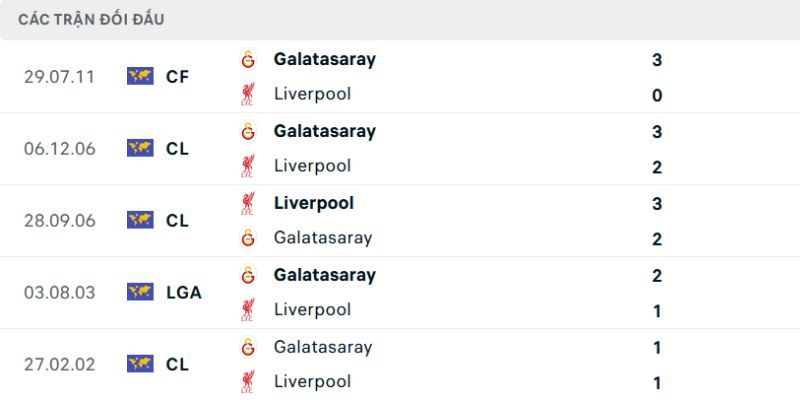Click world flag icon for 28.09.06 match
Screen dimensions: 800x400
click(x=140, y=220)
